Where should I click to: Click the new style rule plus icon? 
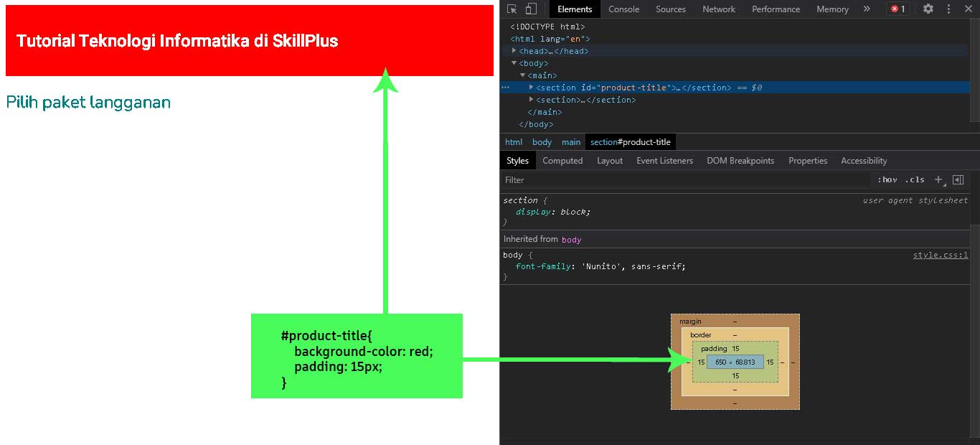(x=938, y=179)
